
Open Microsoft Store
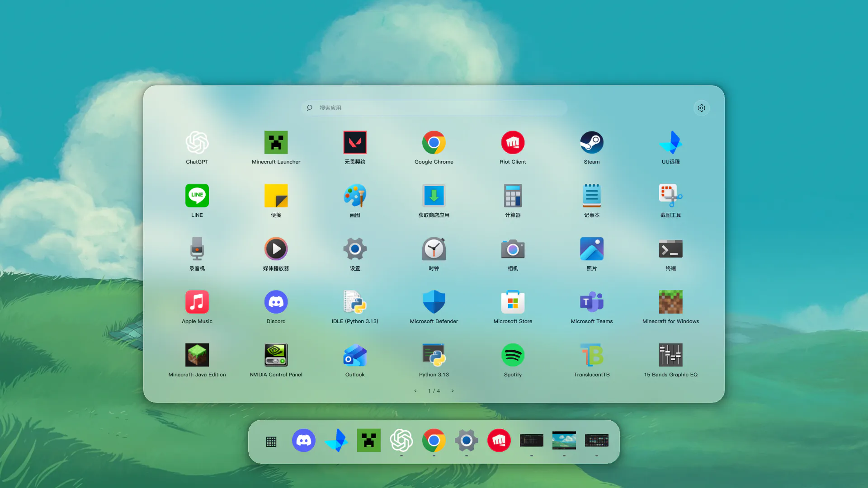click(x=513, y=302)
